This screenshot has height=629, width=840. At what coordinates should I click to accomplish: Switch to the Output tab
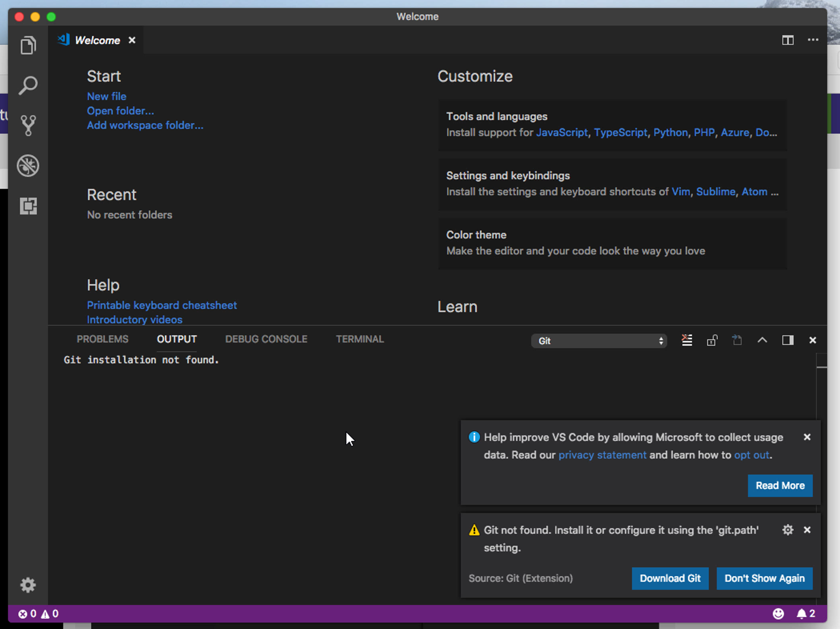tap(177, 339)
